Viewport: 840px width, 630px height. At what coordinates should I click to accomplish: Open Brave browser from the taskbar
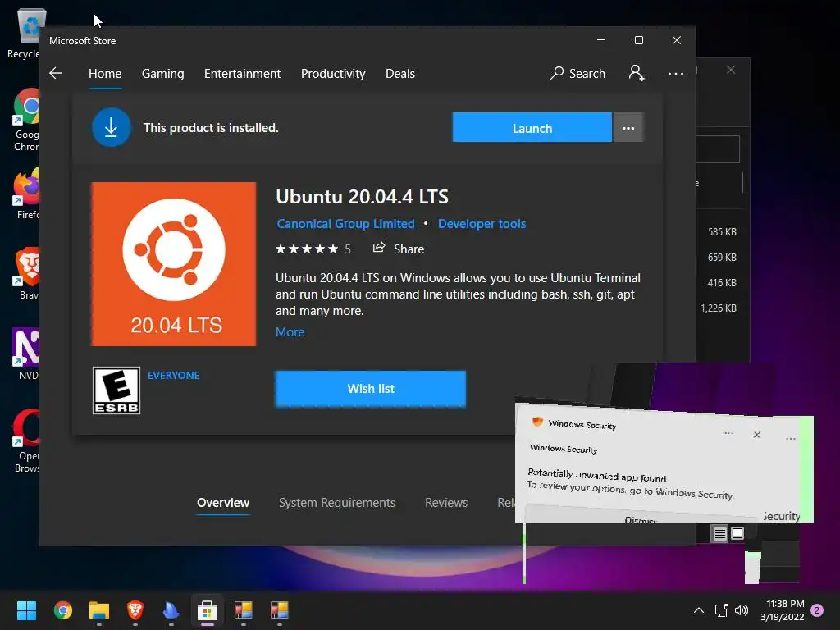135,610
